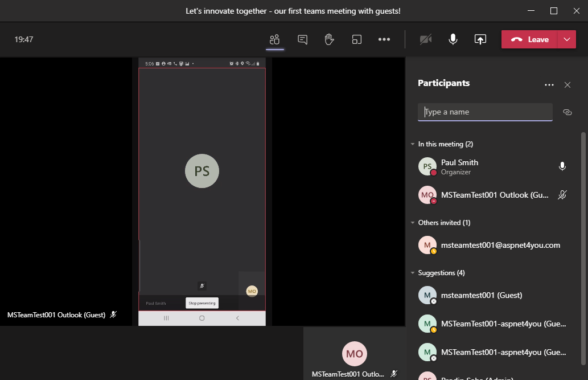Open Participants panel more options

click(x=549, y=85)
